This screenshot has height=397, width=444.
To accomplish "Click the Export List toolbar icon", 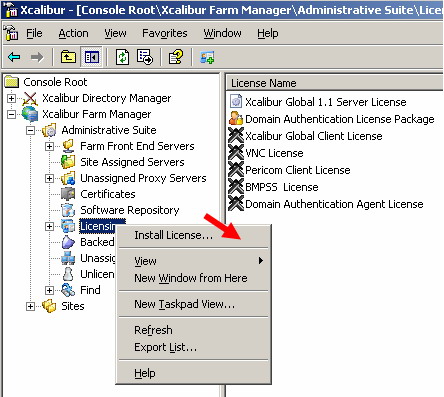I will pos(145,57).
